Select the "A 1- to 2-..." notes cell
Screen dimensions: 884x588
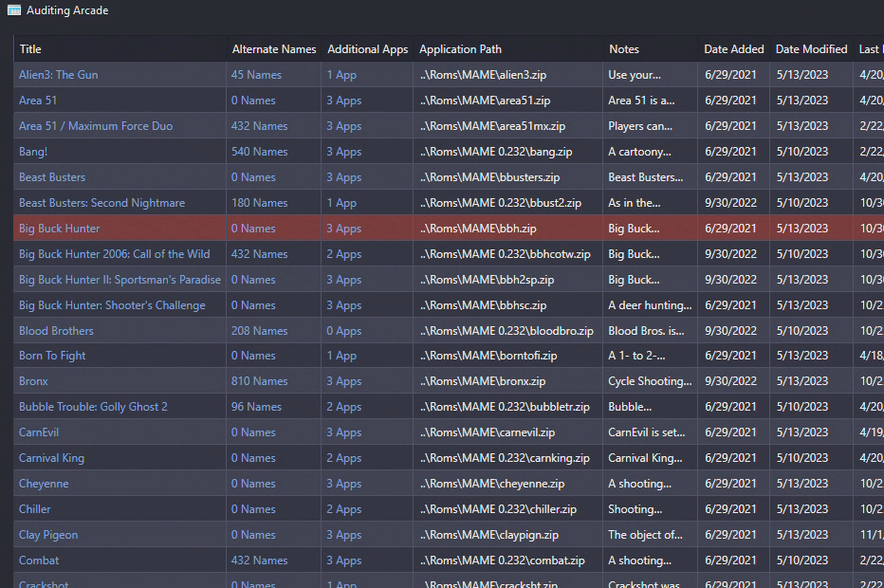(636, 355)
